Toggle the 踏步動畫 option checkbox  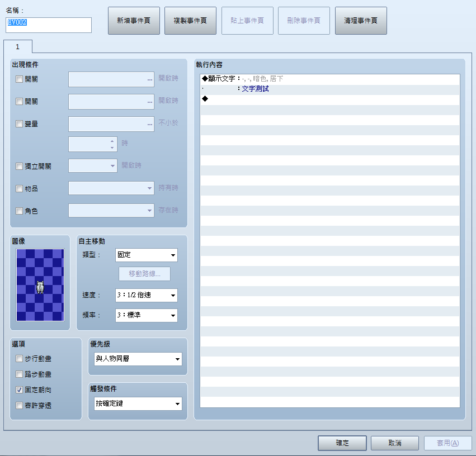tap(19, 374)
